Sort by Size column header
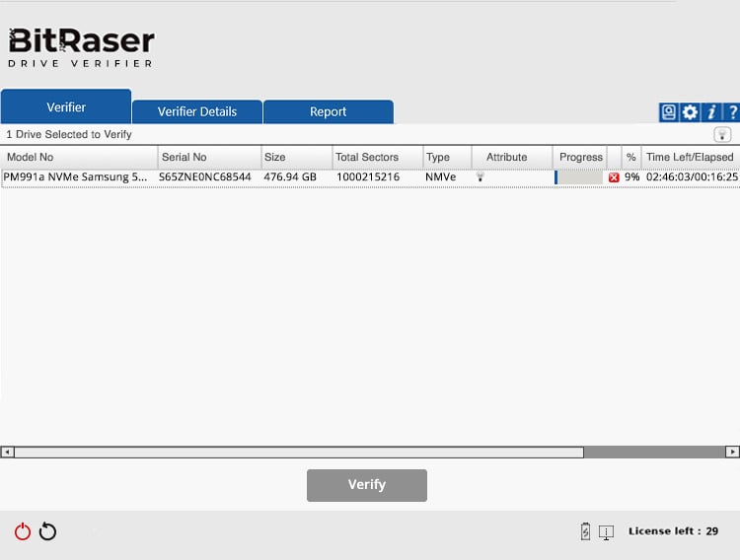 tap(296, 157)
